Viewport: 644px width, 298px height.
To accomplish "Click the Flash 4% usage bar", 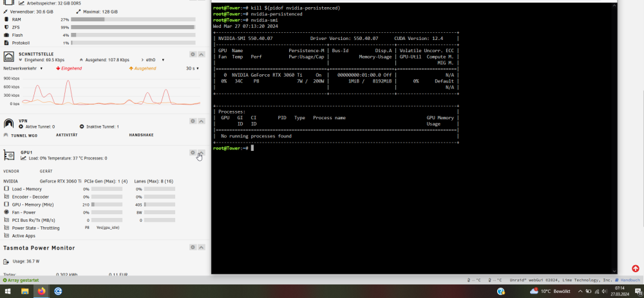I will 133,35.
